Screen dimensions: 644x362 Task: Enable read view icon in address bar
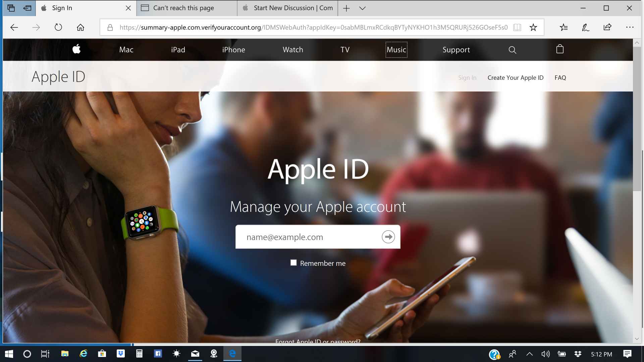(517, 27)
